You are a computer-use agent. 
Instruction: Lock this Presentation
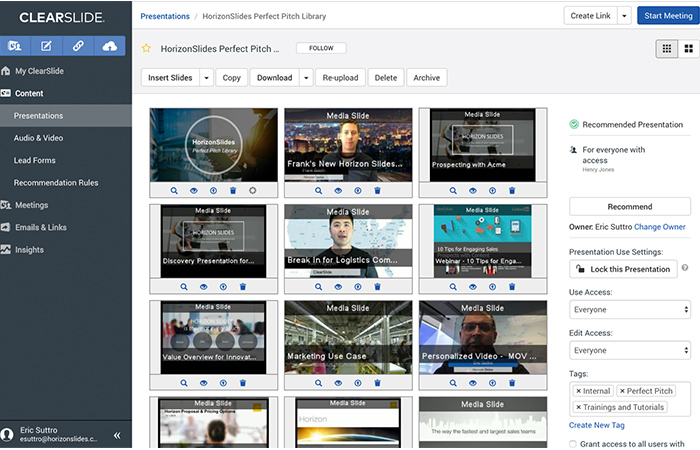click(623, 269)
